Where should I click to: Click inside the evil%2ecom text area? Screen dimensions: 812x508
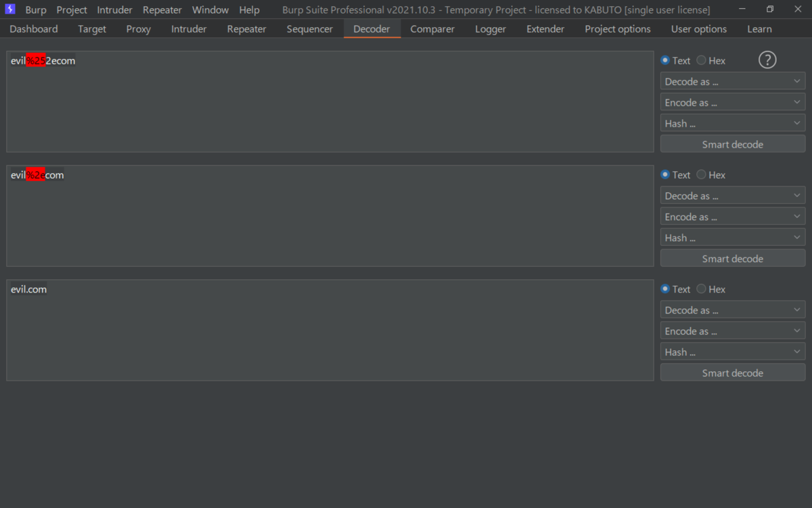pos(330,216)
